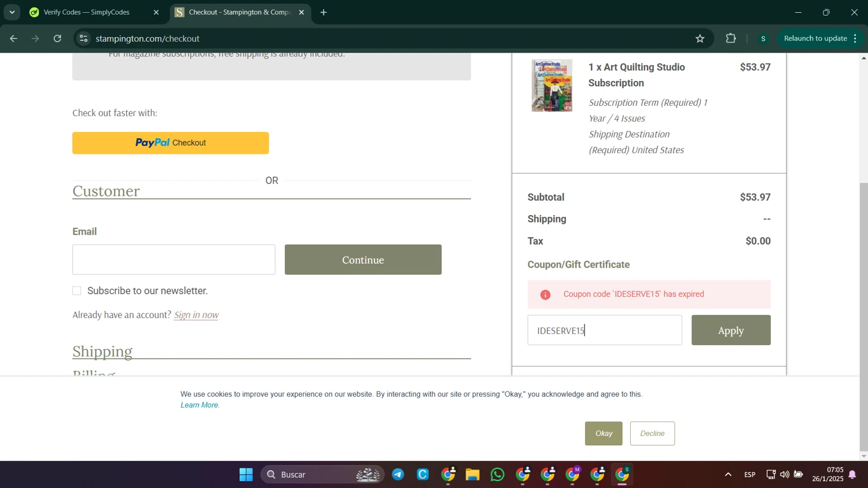Click the Art Quilting Studio Subscription title
Screen dimensions: 868x488
tap(637, 75)
